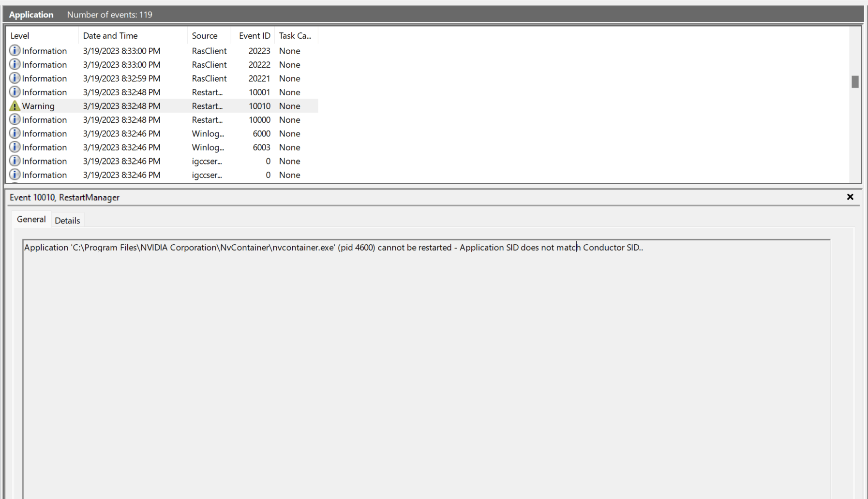868x499 pixels.
Task: Select the Information level text of event 10000
Action: (x=45, y=119)
